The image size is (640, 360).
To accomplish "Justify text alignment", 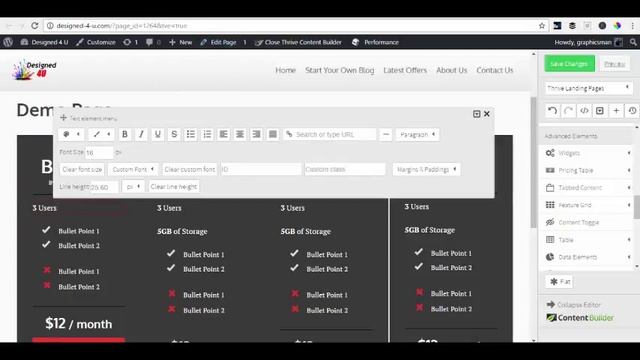I will point(273,134).
